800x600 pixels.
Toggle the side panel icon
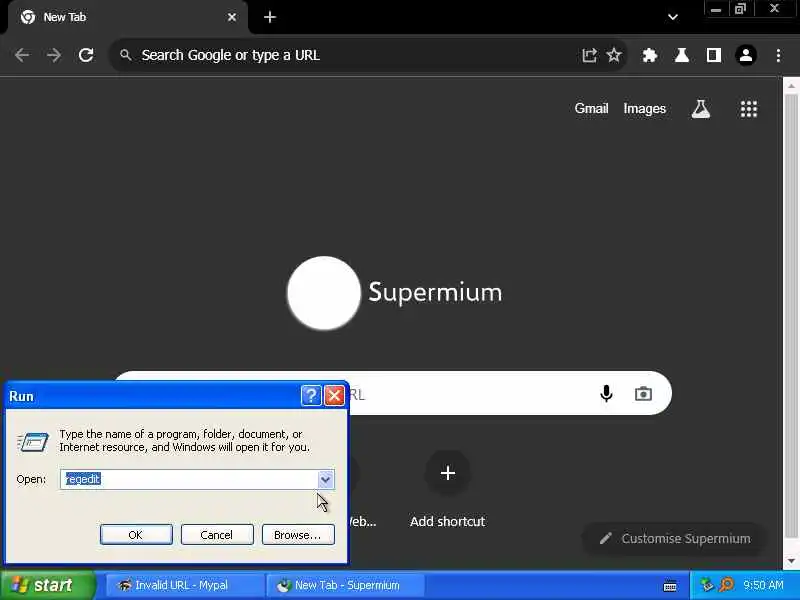click(x=714, y=55)
